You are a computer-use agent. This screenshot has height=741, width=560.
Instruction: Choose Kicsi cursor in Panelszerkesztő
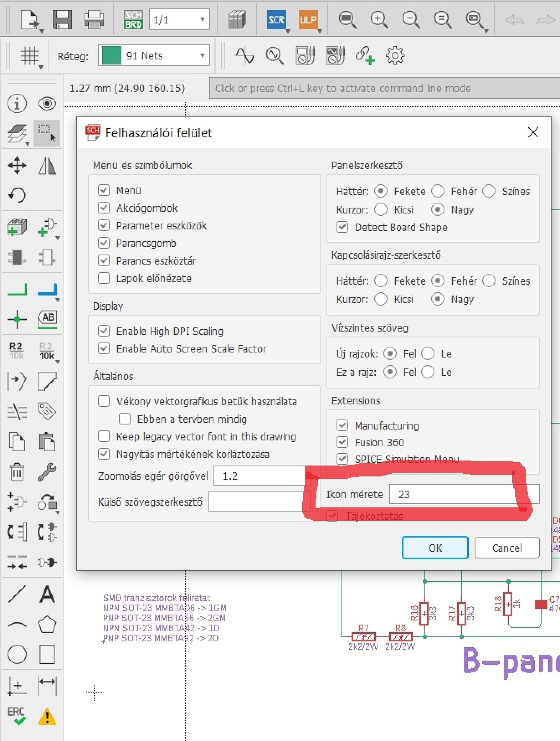tap(380, 209)
